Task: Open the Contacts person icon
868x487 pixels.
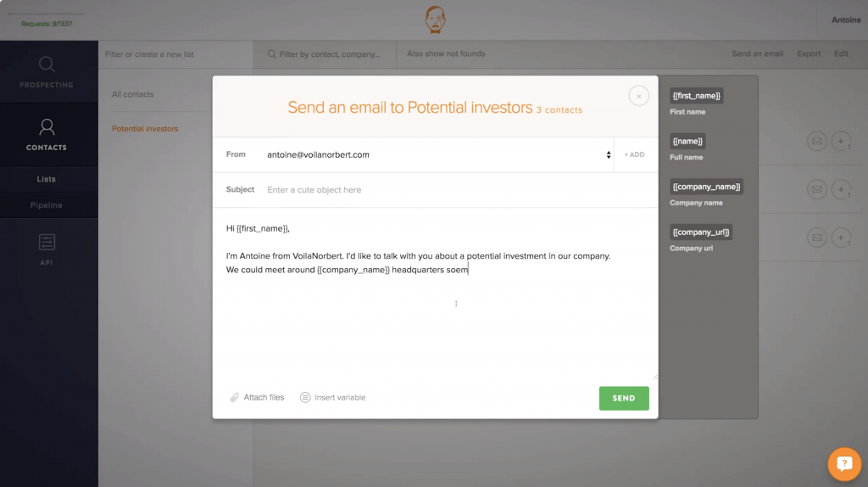Action: click(47, 127)
